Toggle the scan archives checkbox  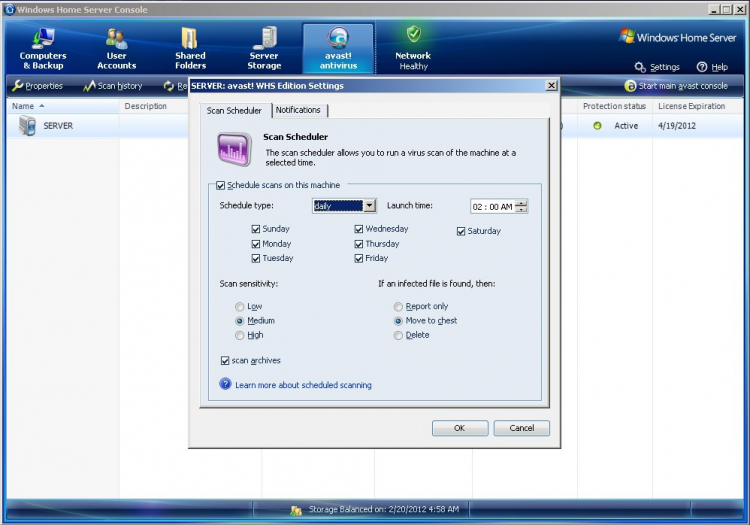(x=225, y=361)
